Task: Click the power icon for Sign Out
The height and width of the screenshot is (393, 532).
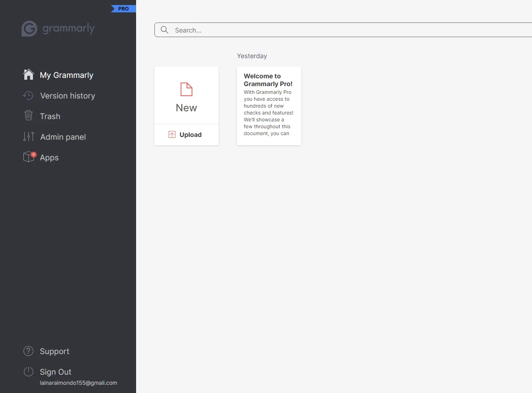Action: (28, 371)
